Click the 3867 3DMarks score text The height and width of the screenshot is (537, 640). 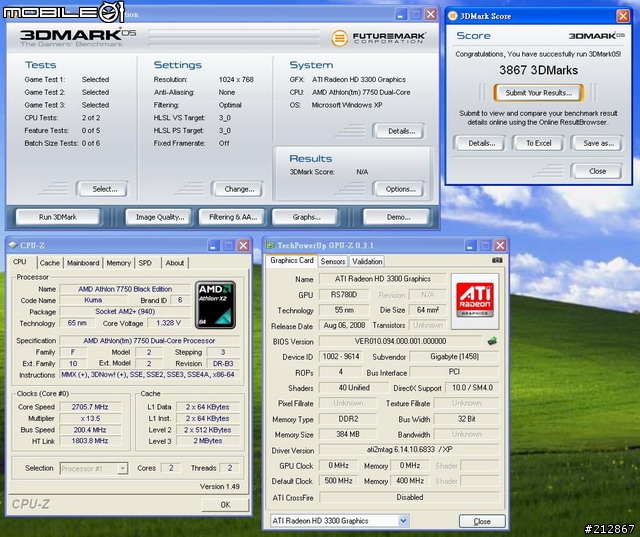(x=538, y=70)
